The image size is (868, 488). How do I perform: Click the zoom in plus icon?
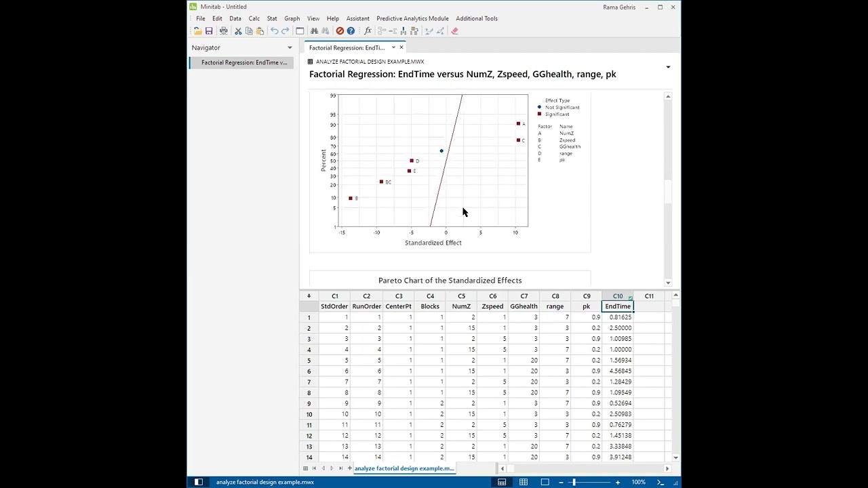pos(617,482)
